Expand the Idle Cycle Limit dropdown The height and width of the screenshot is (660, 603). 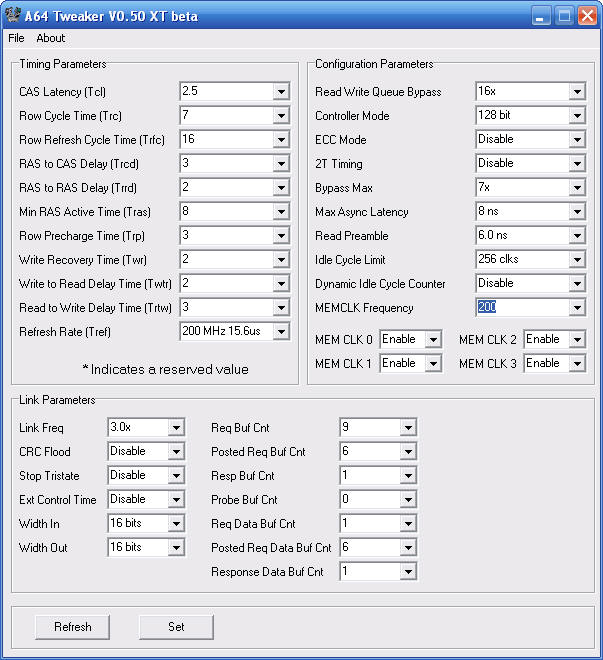(x=577, y=259)
